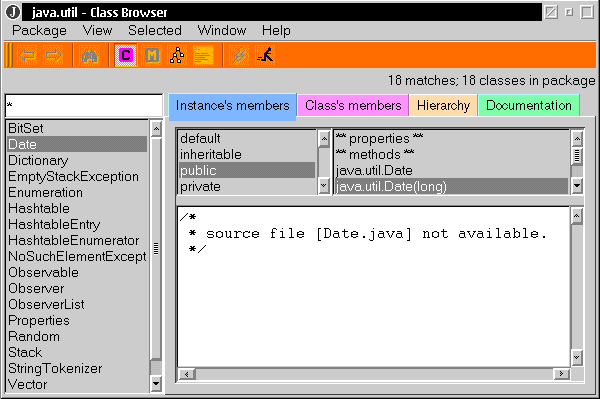
Task: Click members list scroll up arrow
Action: (x=577, y=139)
